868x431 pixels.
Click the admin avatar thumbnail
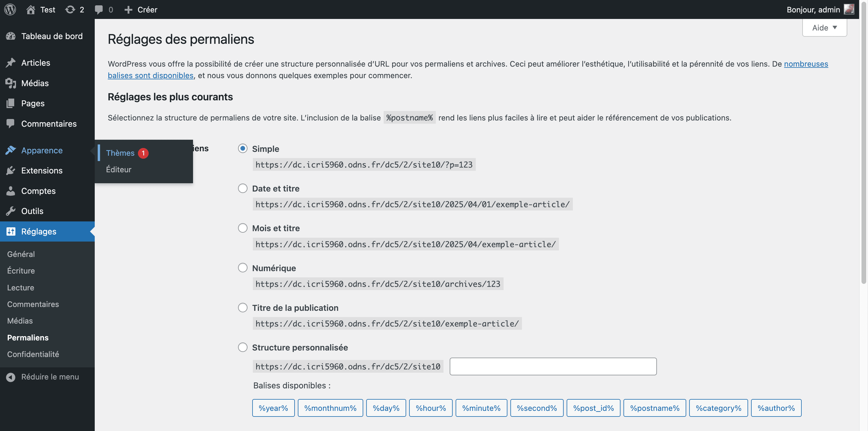pyautogui.click(x=849, y=9)
